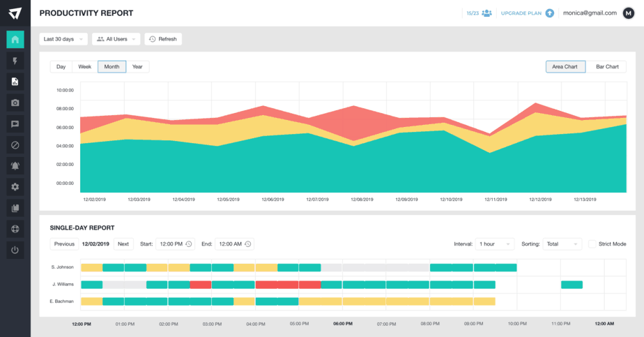Select the Week tab

click(85, 66)
